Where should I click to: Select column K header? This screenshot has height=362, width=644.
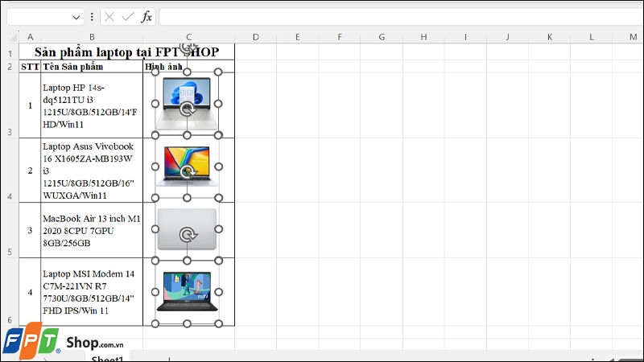coord(550,37)
